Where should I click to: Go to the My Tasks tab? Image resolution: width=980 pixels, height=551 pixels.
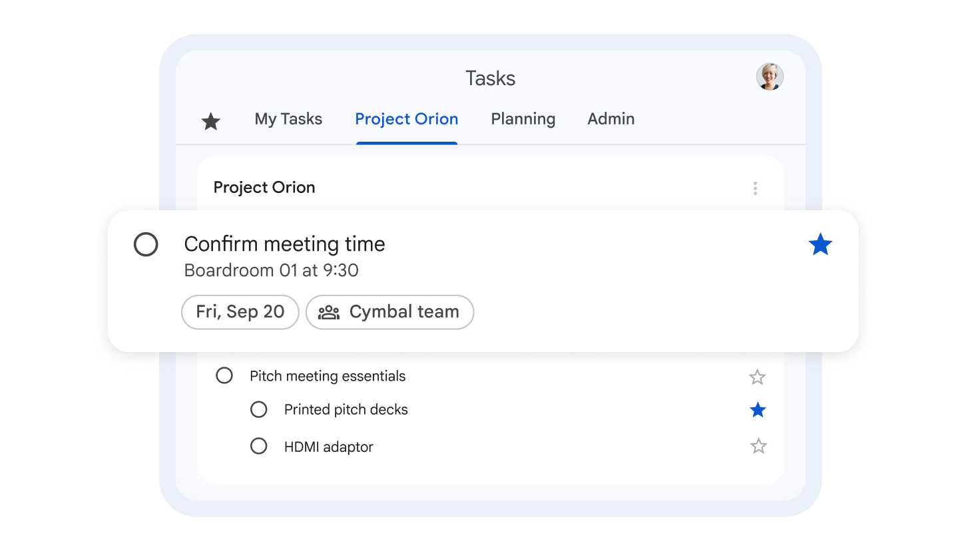288,119
